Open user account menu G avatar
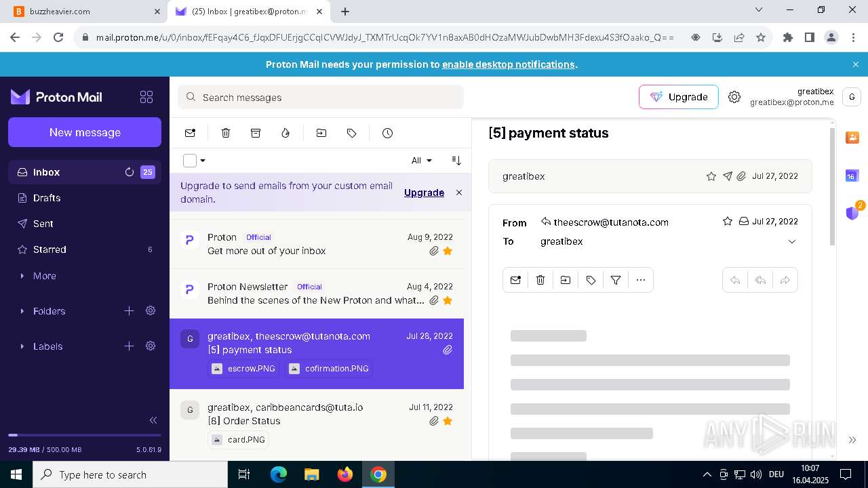The height and width of the screenshot is (488, 868). 852,97
